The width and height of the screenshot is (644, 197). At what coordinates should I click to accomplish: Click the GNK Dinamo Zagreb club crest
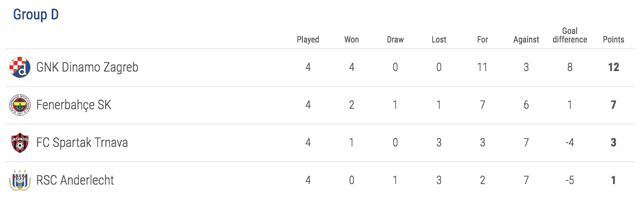20,67
